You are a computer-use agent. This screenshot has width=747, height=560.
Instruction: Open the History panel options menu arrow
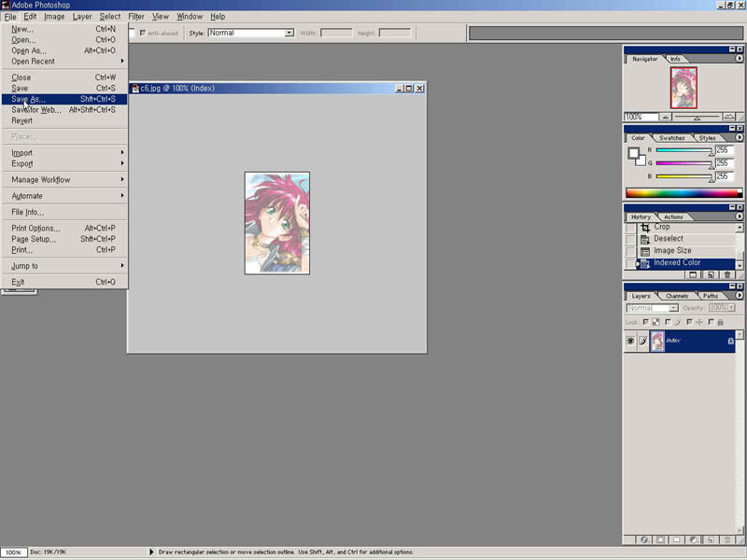pos(739,217)
